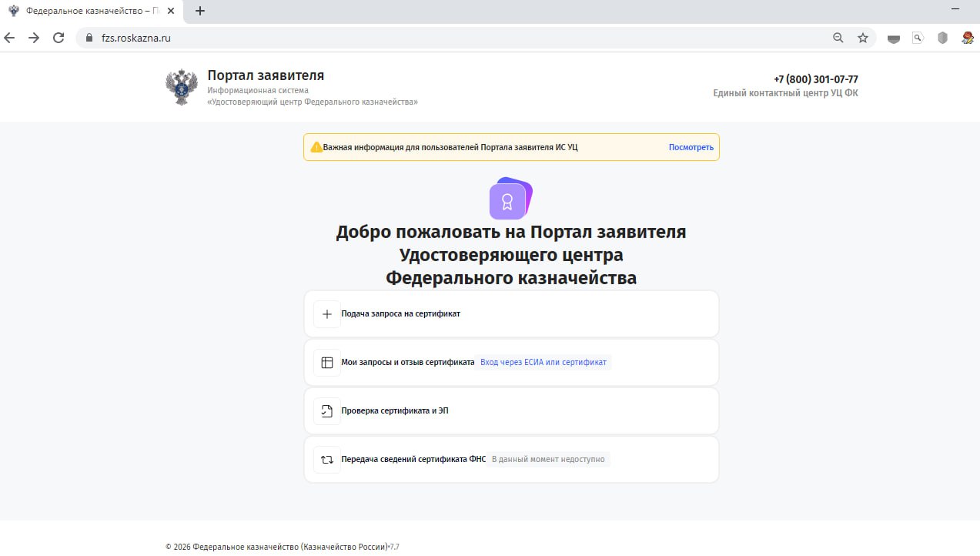Open a new tab with the plus button
Viewport: 980px width, 556px height.
(x=200, y=11)
